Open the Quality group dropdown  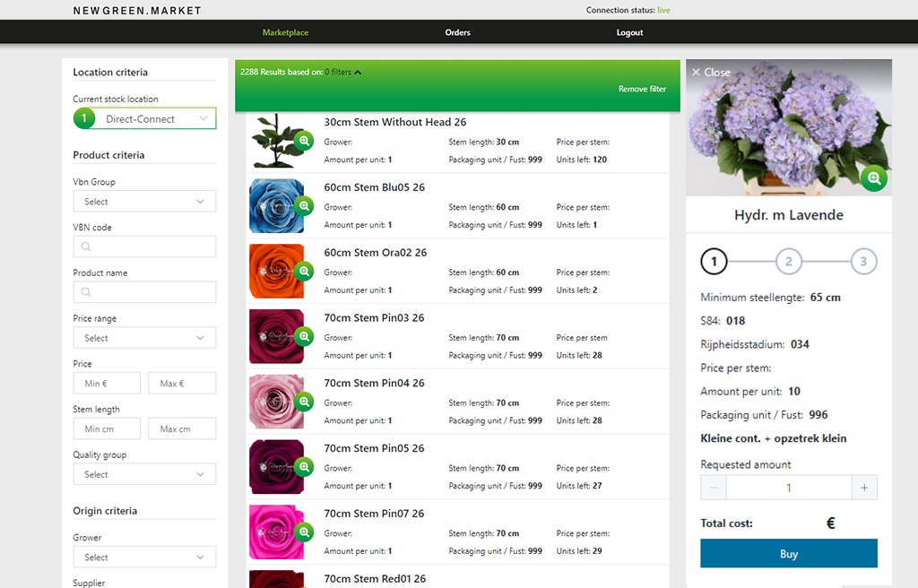(144, 474)
